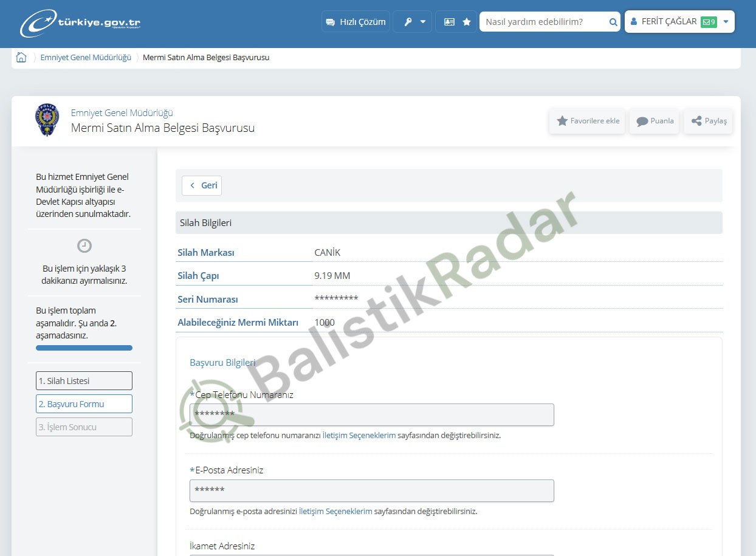Open Hızlı Çözüm quick solutions
Screen dimensions: 756x556
tap(356, 22)
